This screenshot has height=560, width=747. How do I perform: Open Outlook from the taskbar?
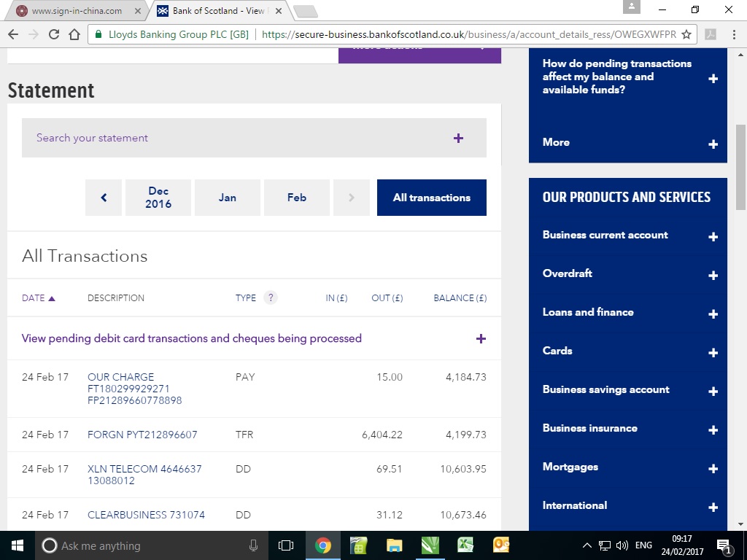click(501, 545)
